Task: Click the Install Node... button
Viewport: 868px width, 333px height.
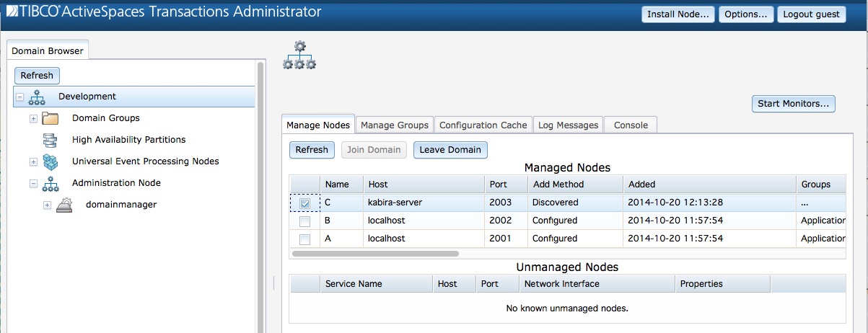Action: pyautogui.click(x=678, y=14)
